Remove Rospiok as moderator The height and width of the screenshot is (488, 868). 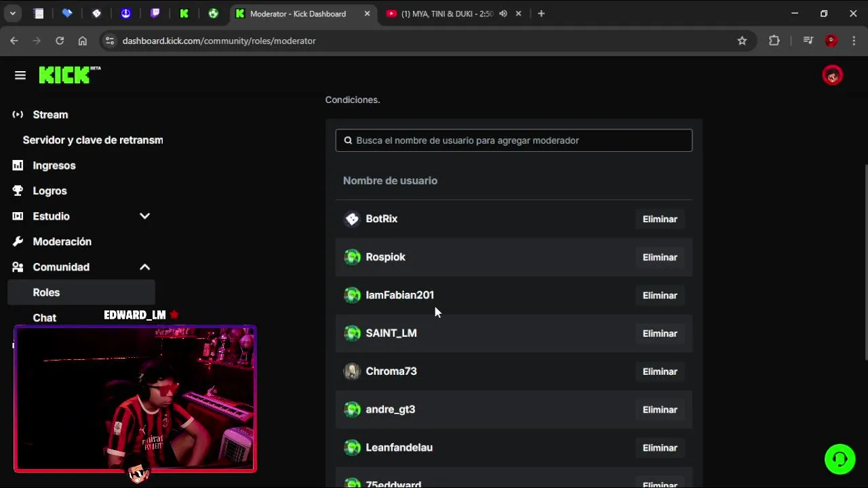(659, 258)
